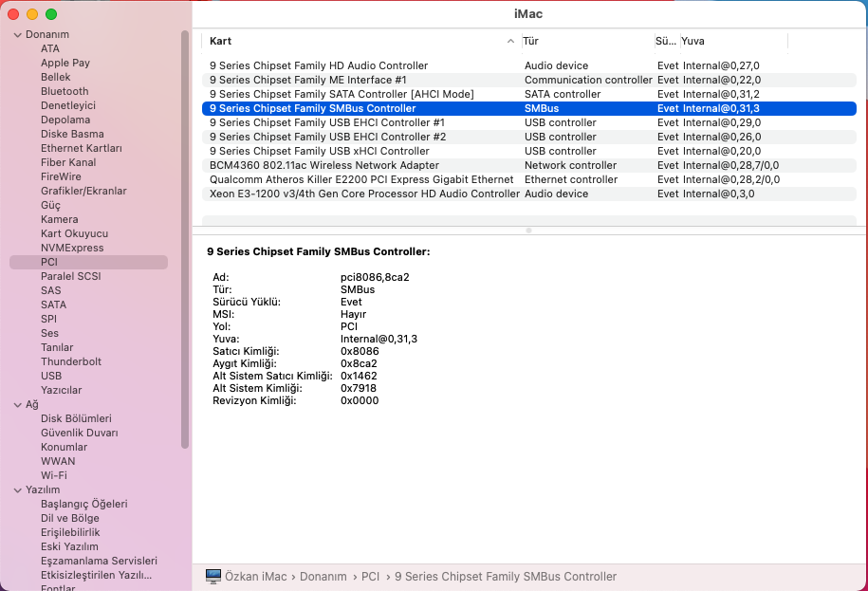Select Qualcomm Atheros Killer E2200 Ethernet row
868x591 pixels.
click(x=361, y=179)
